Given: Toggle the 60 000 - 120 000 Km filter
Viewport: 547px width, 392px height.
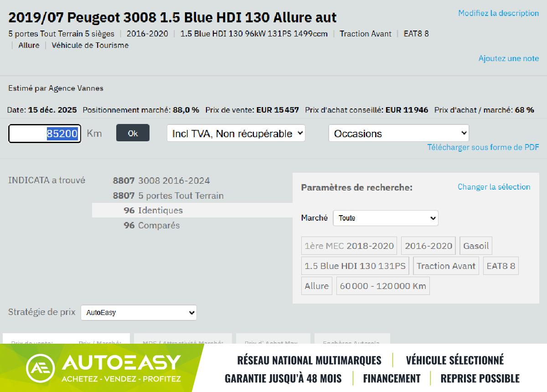Looking at the screenshot, I should point(382,286).
